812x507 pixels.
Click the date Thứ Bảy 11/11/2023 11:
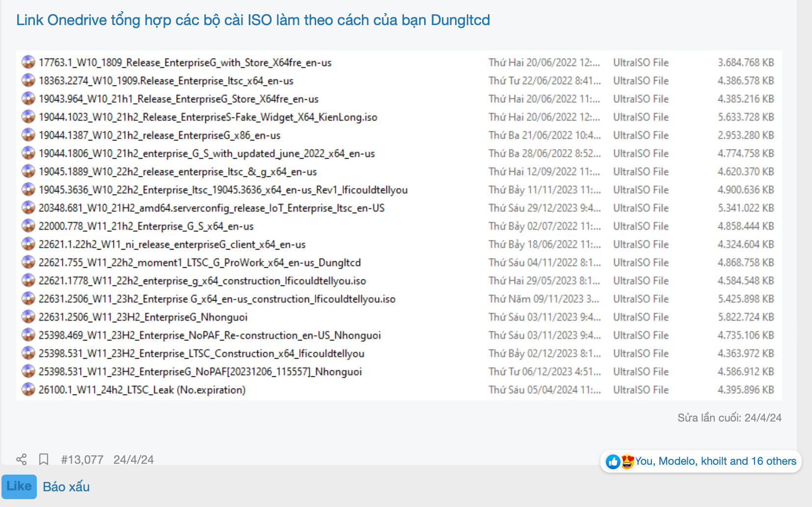click(x=544, y=190)
